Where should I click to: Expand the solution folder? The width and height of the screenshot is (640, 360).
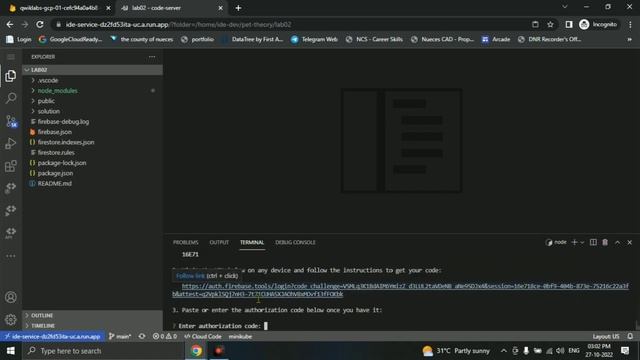coord(93,111)
